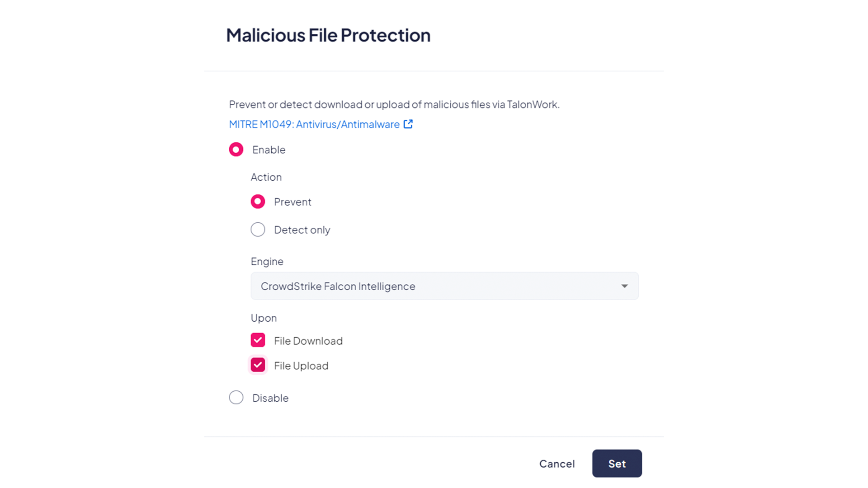Viewport: 868px width, 488px height.
Task: Uncheck the File Download checkbox
Action: (258, 340)
